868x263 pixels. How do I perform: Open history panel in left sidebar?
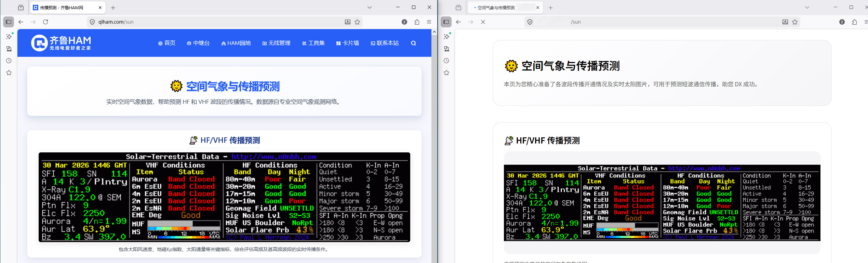9,61
